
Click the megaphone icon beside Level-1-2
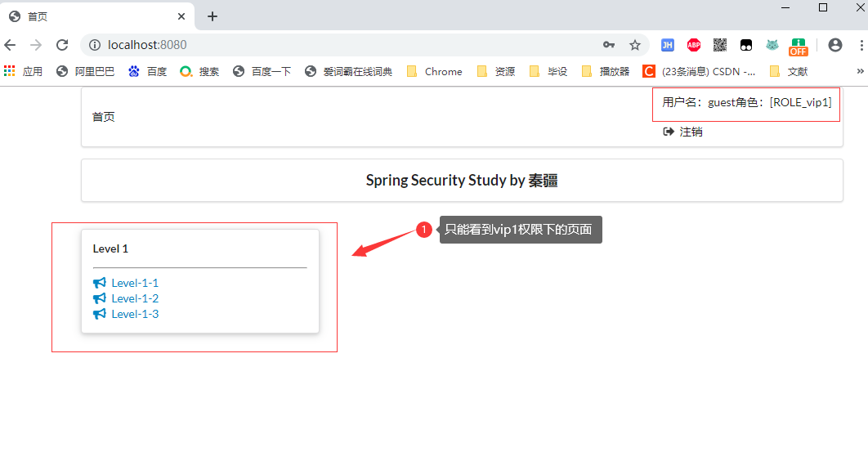point(100,298)
